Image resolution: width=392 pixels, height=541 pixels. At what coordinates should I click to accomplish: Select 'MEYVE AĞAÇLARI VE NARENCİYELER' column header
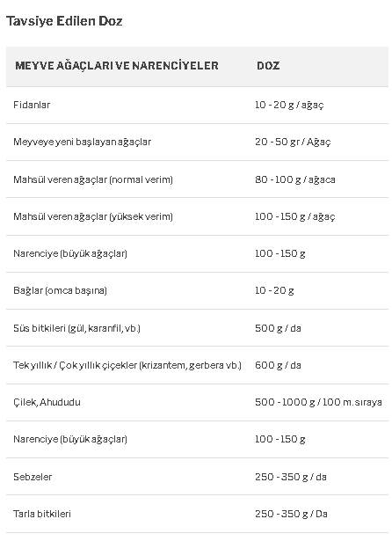(117, 66)
